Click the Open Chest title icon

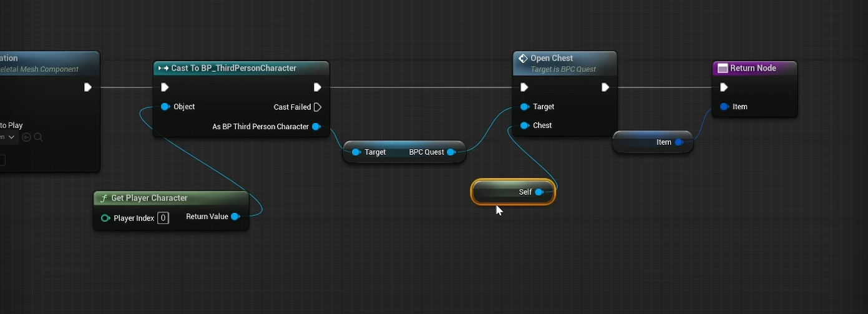pos(524,59)
